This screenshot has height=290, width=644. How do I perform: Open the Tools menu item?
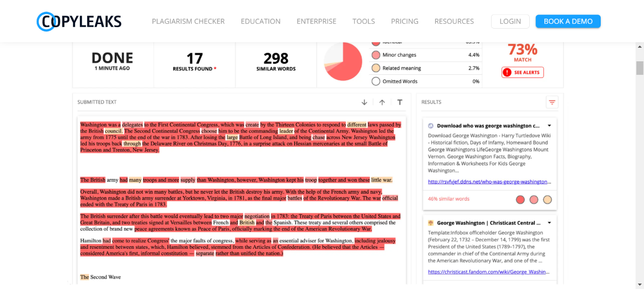click(364, 21)
